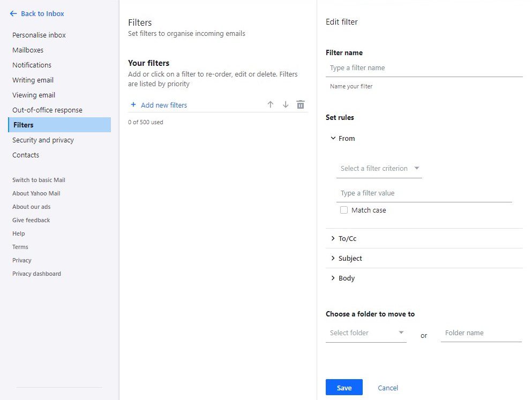This screenshot has height=400, width=532.
Task: Enable the Match case checkbox
Action: tap(343, 210)
